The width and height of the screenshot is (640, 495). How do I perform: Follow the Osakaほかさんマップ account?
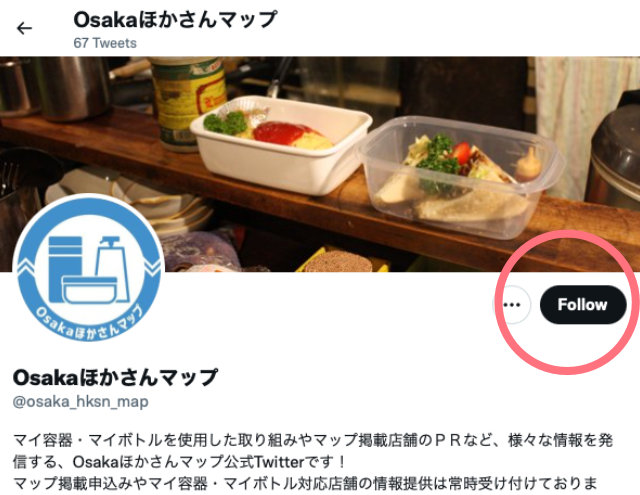coord(582,304)
